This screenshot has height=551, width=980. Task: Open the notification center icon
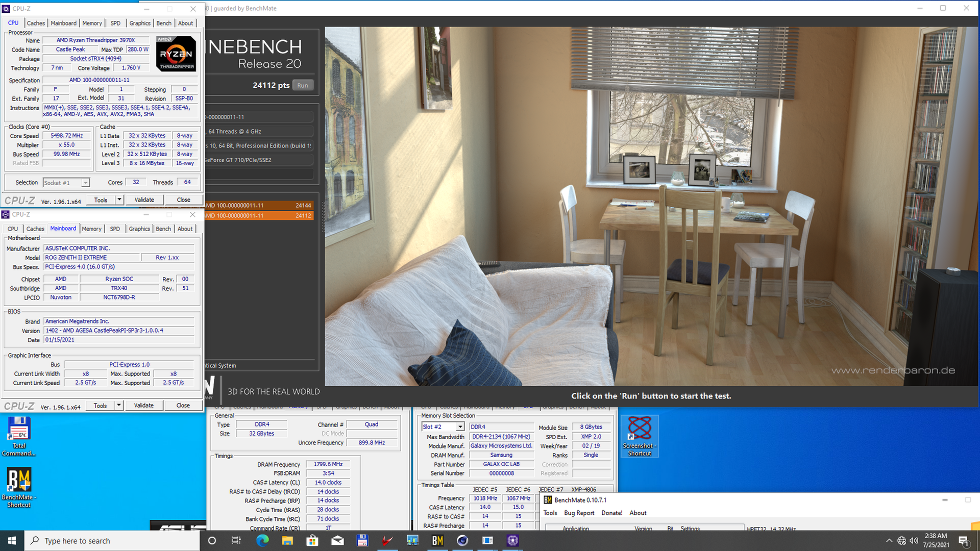tap(963, 541)
